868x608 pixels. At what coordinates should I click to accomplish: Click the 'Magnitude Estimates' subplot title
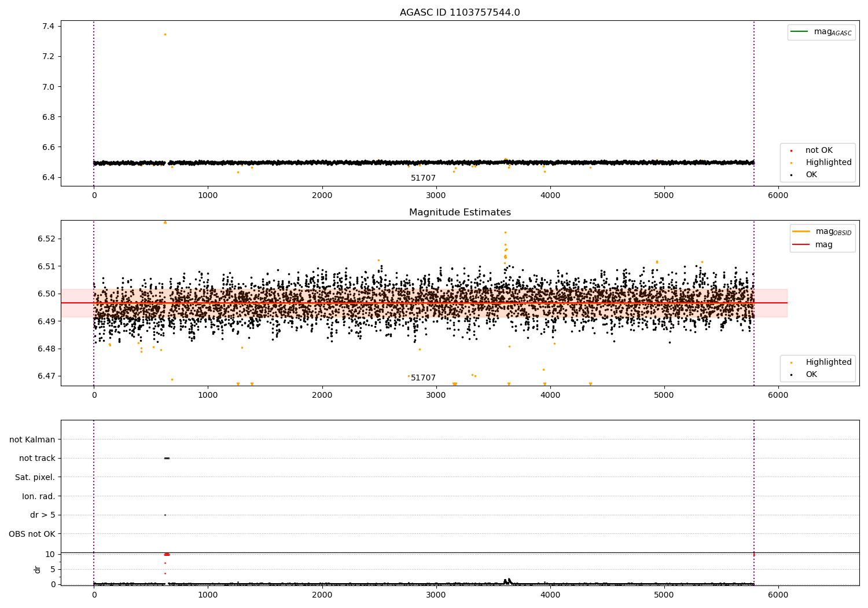pyautogui.click(x=459, y=213)
